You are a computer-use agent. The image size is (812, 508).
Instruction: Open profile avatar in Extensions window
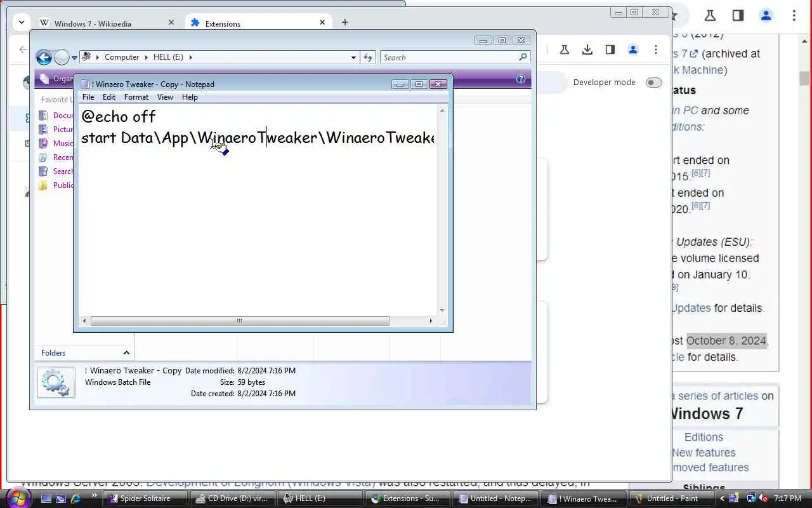coord(633,50)
